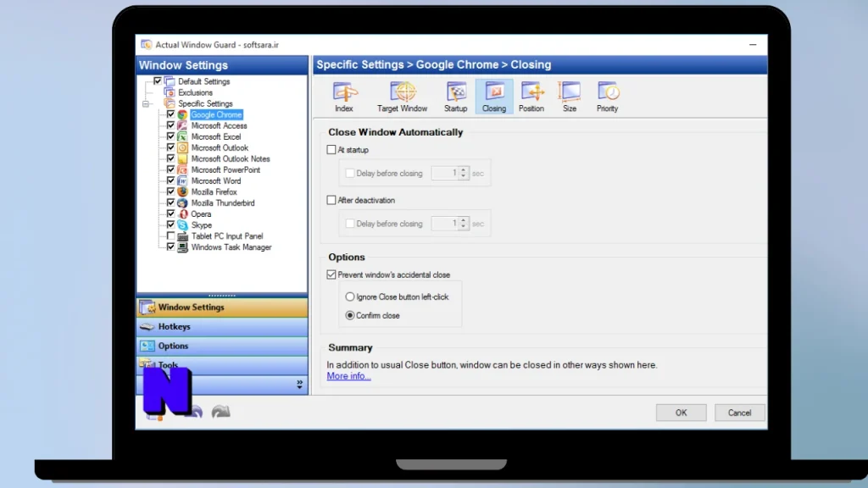Uncheck the Skype checkbox
The width and height of the screenshot is (868, 488).
coord(170,225)
